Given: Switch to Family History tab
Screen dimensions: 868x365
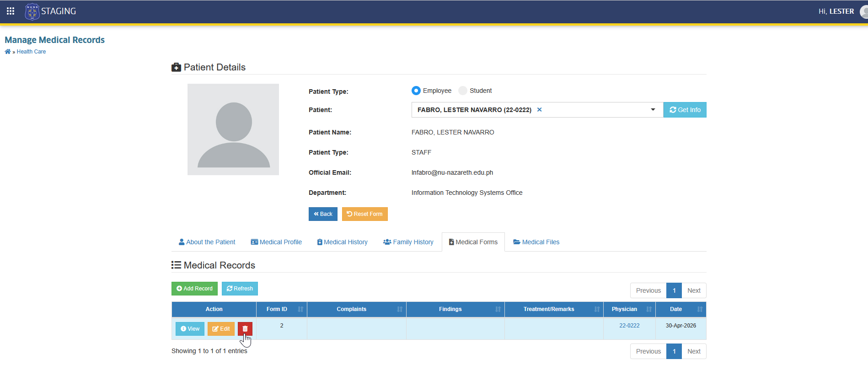Looking at the screenshot, I should click(x=408, y=242).
